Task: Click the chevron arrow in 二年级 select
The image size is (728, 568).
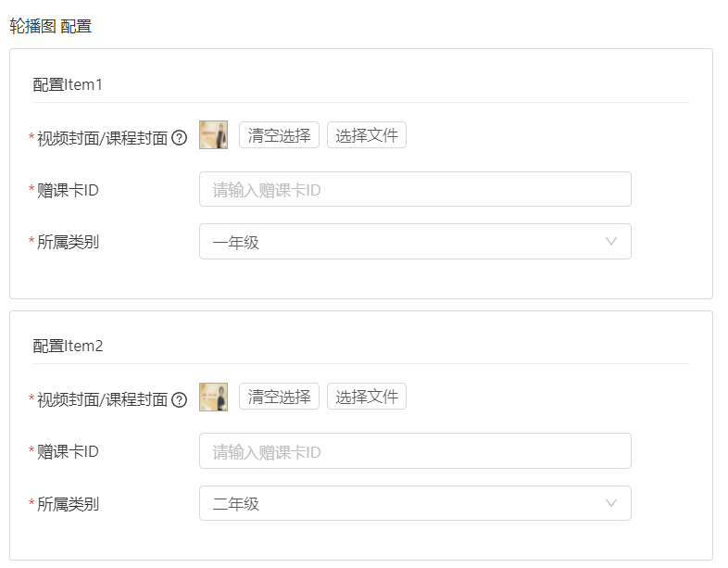Action: click(611, 503)
